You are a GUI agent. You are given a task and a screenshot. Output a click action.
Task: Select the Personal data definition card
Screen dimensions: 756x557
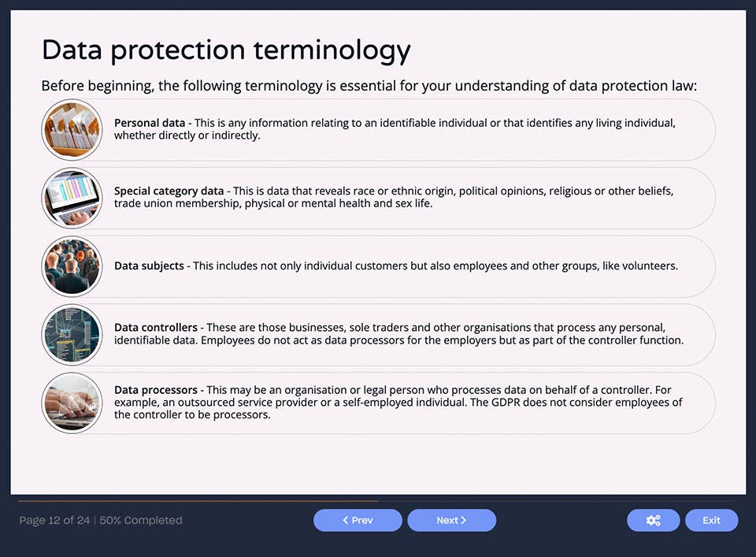tap(394, 129)
